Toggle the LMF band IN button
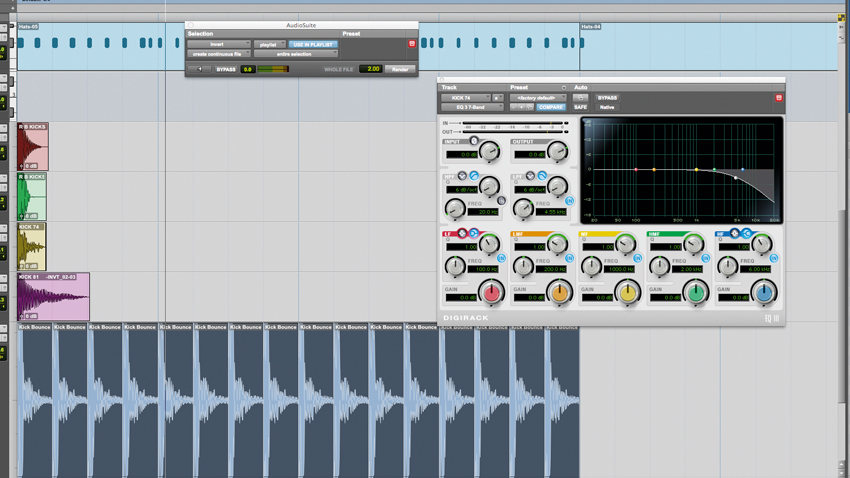850x478 pixels. (569, 258)
